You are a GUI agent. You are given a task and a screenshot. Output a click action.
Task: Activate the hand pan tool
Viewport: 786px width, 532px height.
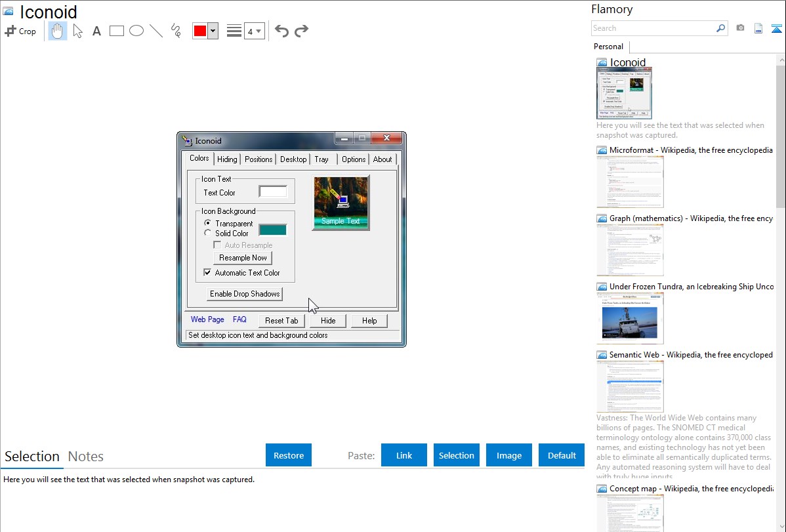coord(57,31)
